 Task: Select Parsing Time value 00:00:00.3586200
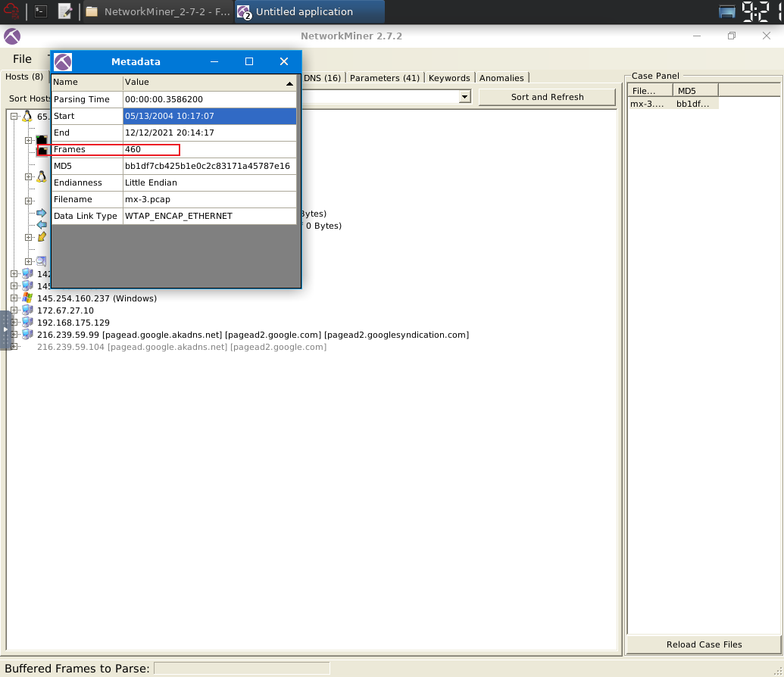[210, 99]
